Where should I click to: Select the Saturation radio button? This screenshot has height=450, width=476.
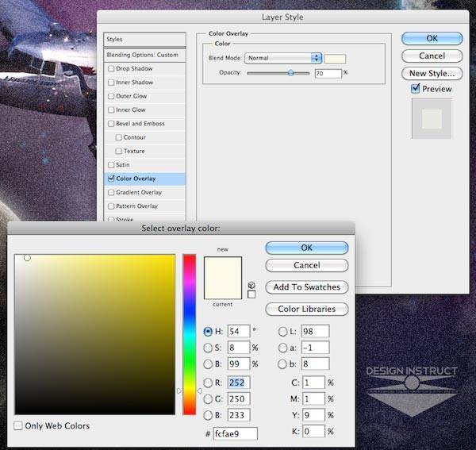pyautogui.click(x=209, y=347)
